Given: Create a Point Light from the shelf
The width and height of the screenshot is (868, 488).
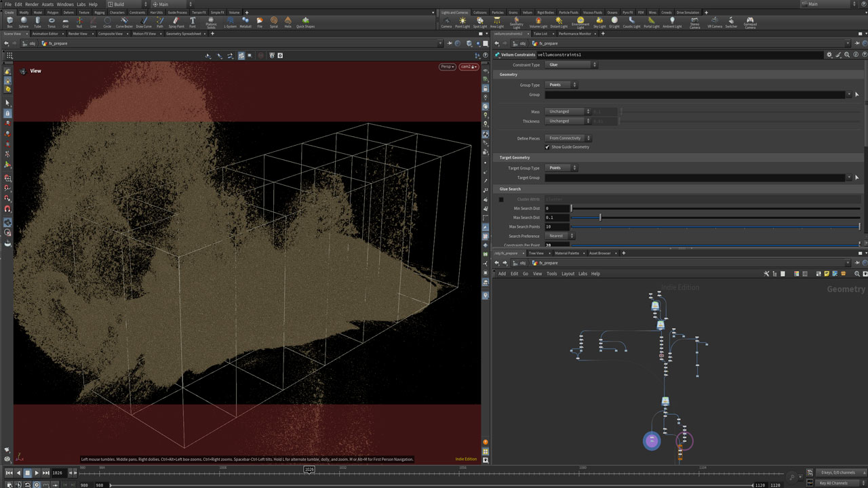Looking at the screenshot, I should pos(462,22).
